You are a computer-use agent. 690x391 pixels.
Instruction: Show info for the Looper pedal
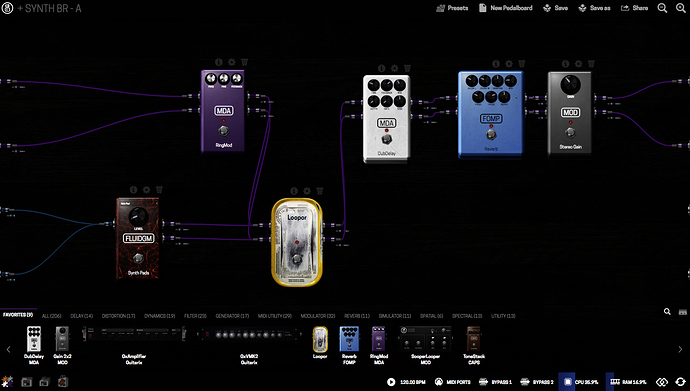point(294,191)
